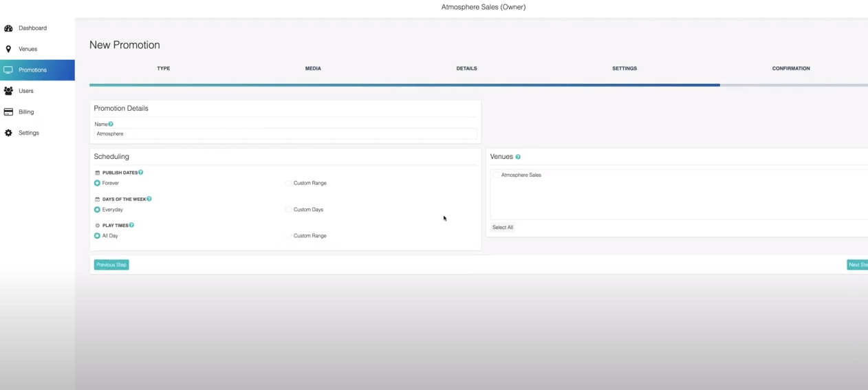868x390 pixels.
Task: Open Settings from the sidebar
Action: click(x=37, y=133)
